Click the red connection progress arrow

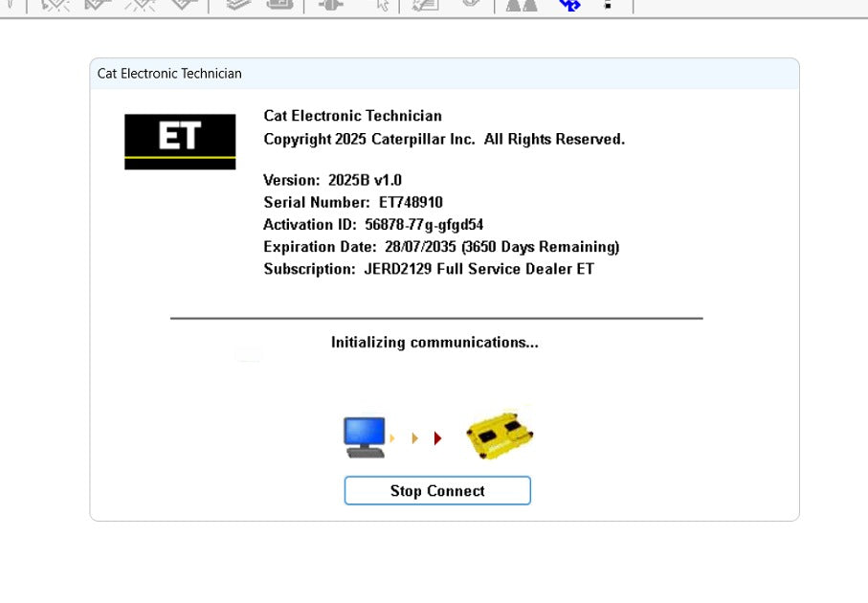[438, 437]
